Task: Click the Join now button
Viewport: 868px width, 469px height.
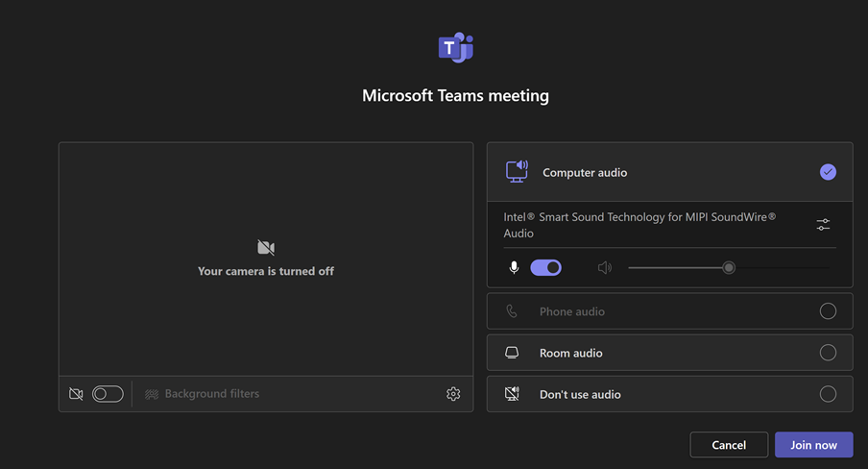Action: click(814, 445)
